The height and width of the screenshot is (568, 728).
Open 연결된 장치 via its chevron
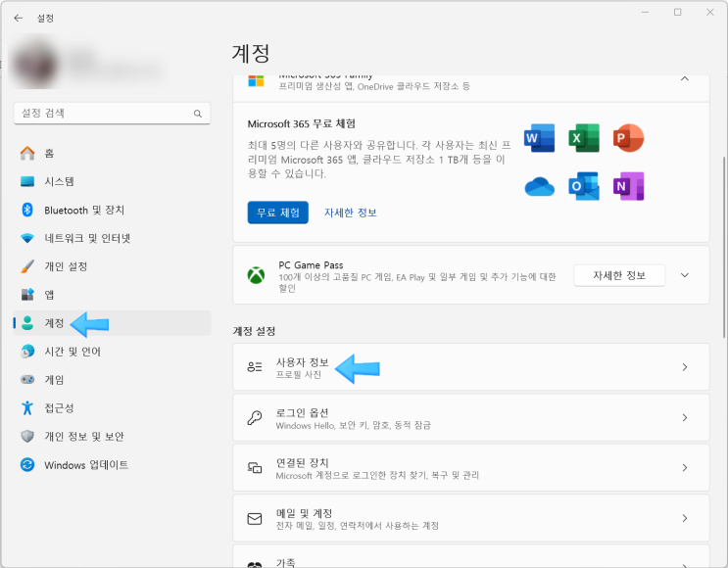(684, 468)
